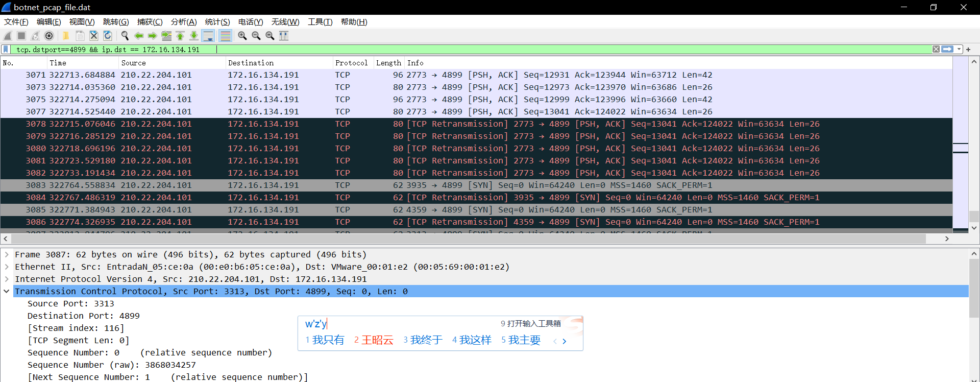The height and width of the screenshot is (382, 980).
Task: Click the Resize columns icon
Action: [284, 36]
